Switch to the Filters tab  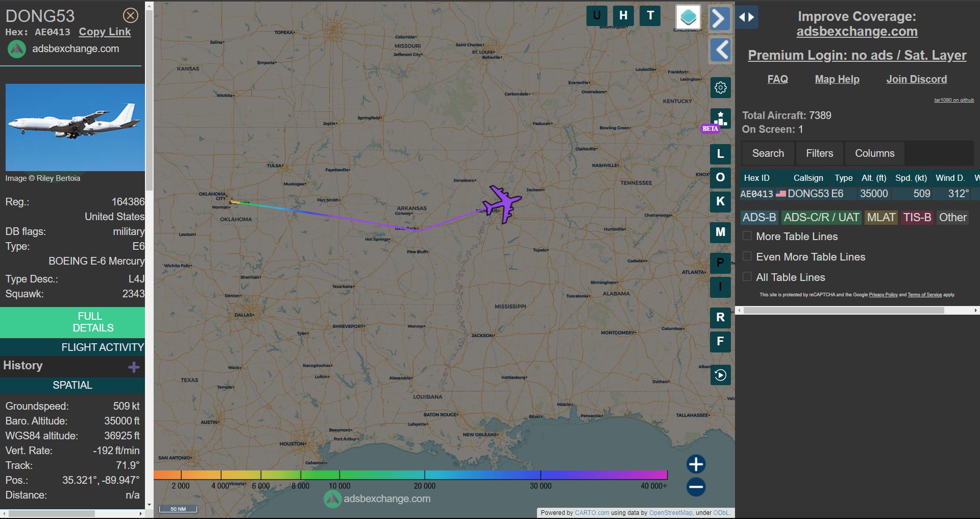coord(819,153)
